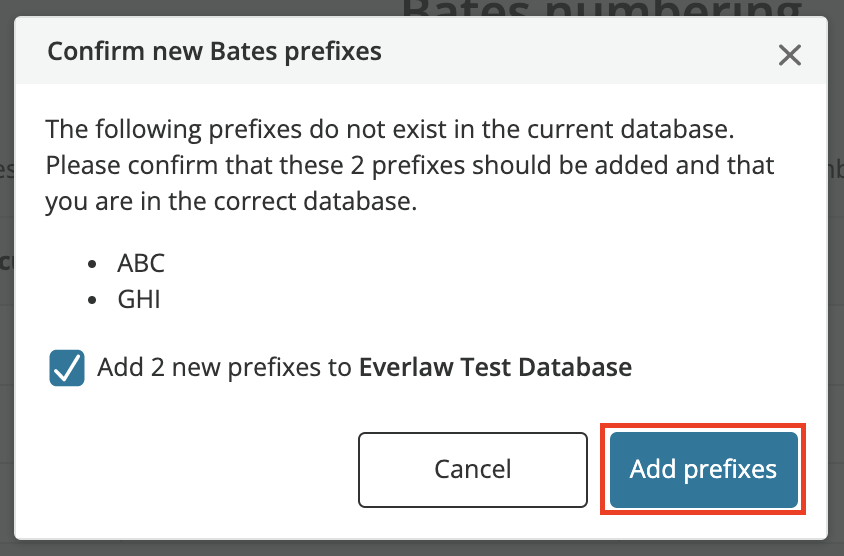Select the GHI prefix list item
Viewport: 844px width, 556px height.
pos(139,299)
